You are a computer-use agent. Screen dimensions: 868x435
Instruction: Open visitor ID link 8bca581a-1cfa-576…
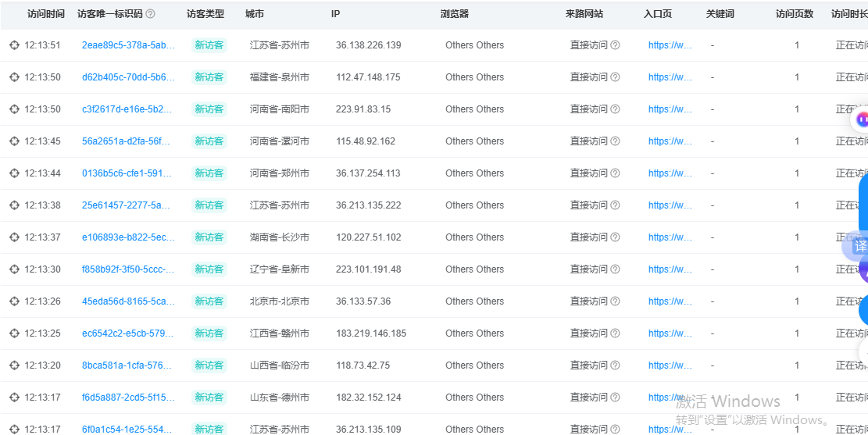click(128, 365)
